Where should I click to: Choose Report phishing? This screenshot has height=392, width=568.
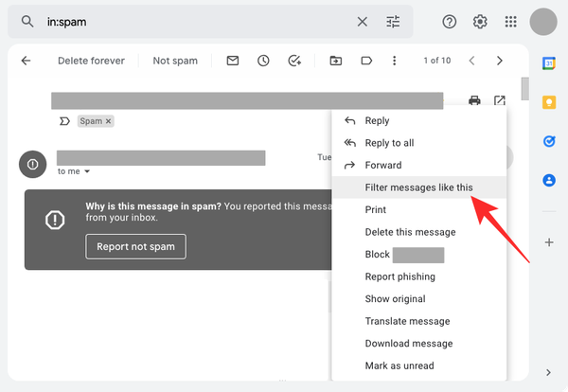(418, 276)
